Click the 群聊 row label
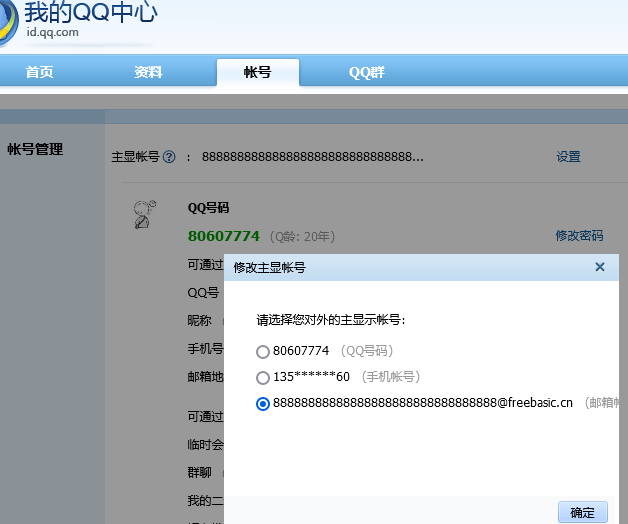The width and height of the screenshot is (628, 524). click(199, 472)
